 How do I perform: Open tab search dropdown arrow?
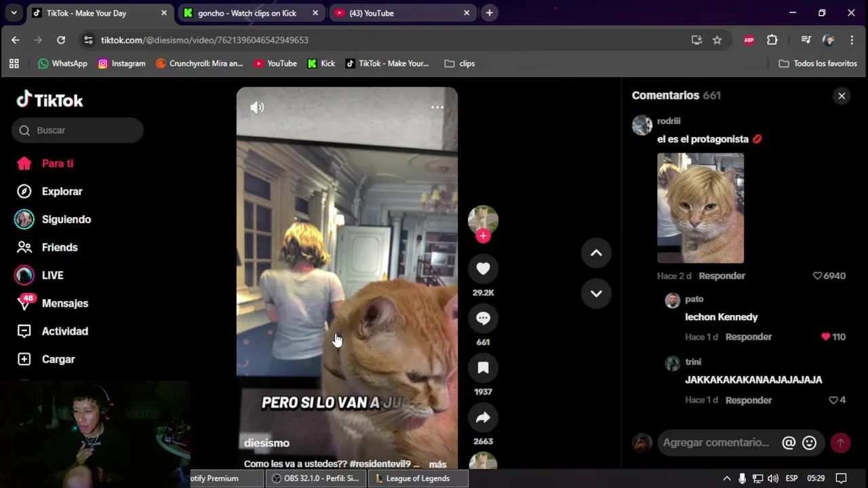14,13
